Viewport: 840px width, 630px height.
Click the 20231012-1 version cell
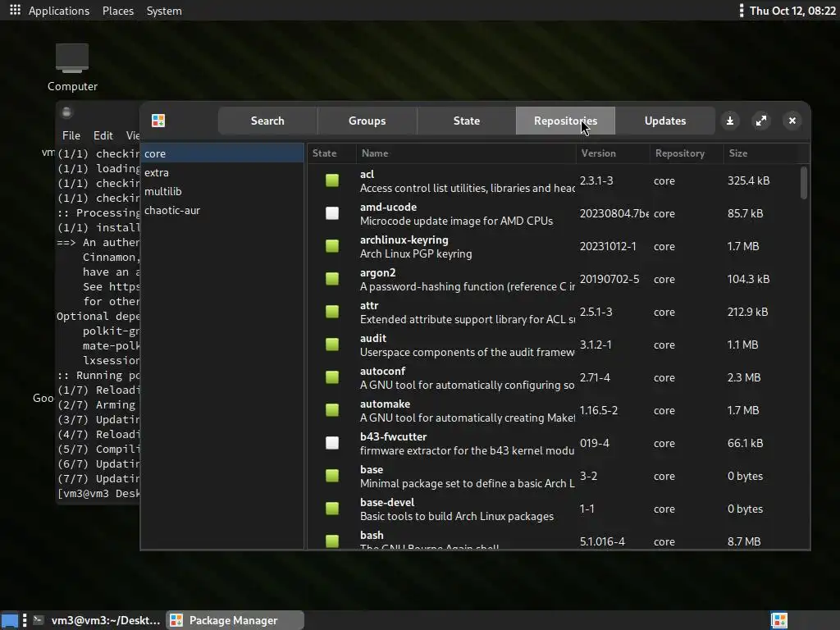coord(608,246)
